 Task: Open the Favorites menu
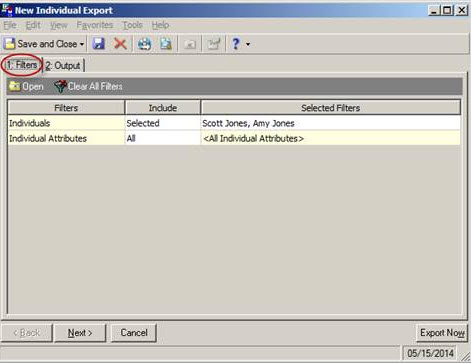[95, 25]
